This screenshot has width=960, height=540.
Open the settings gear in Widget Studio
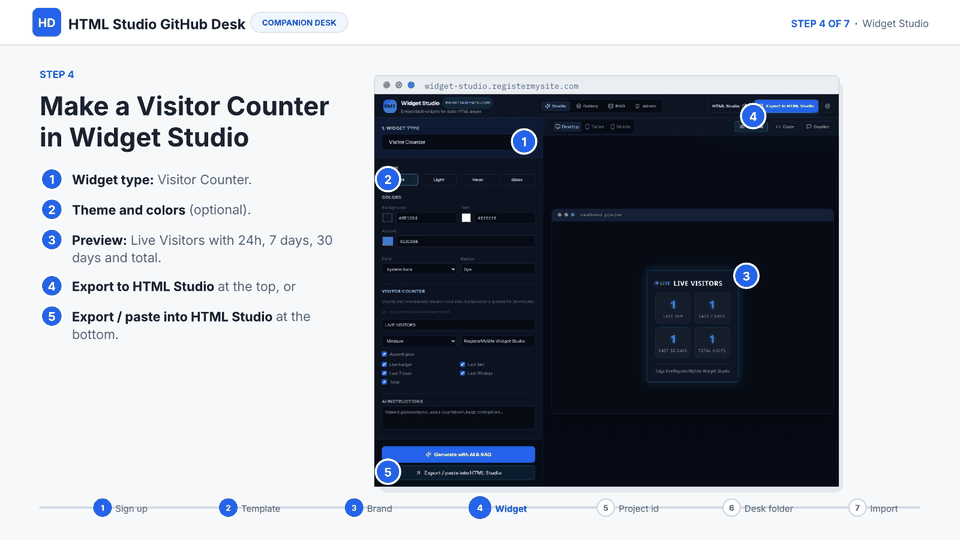(x=827, y=106)
